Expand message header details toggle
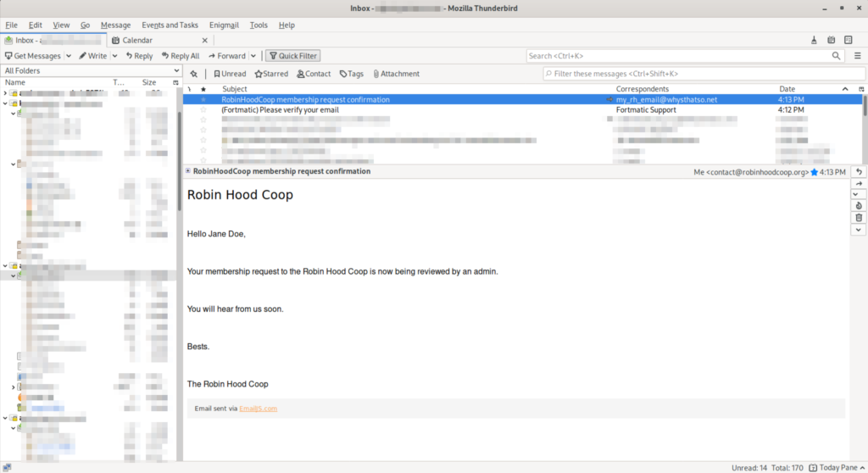 tap(188, 171)
